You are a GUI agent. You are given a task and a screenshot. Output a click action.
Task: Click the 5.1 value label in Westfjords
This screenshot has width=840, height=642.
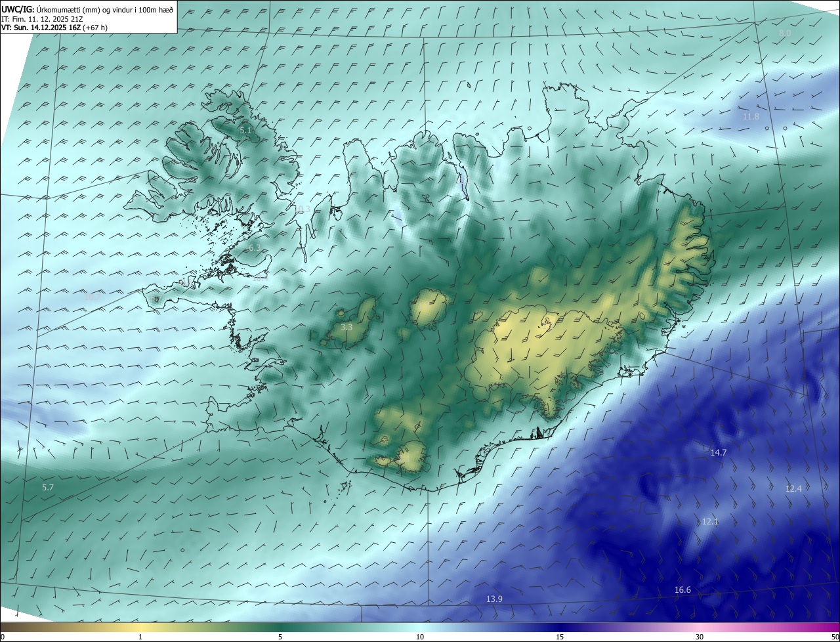[245, 130]
